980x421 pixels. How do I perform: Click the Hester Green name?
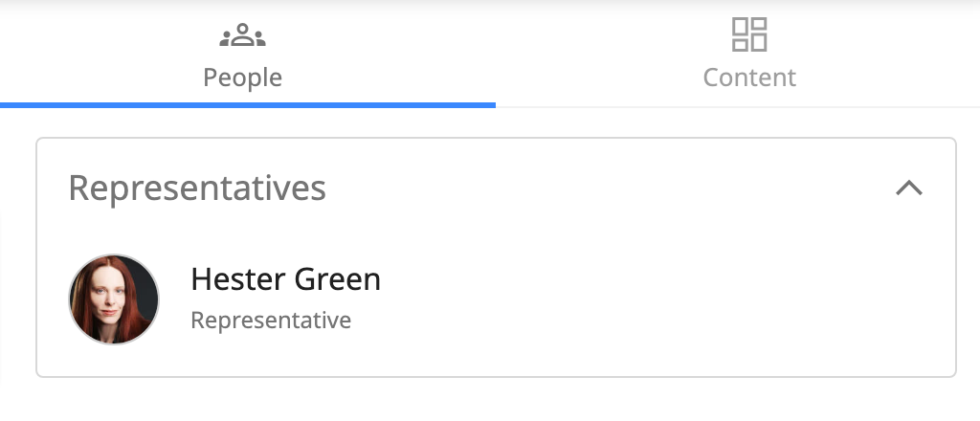(x=285, y=279)
